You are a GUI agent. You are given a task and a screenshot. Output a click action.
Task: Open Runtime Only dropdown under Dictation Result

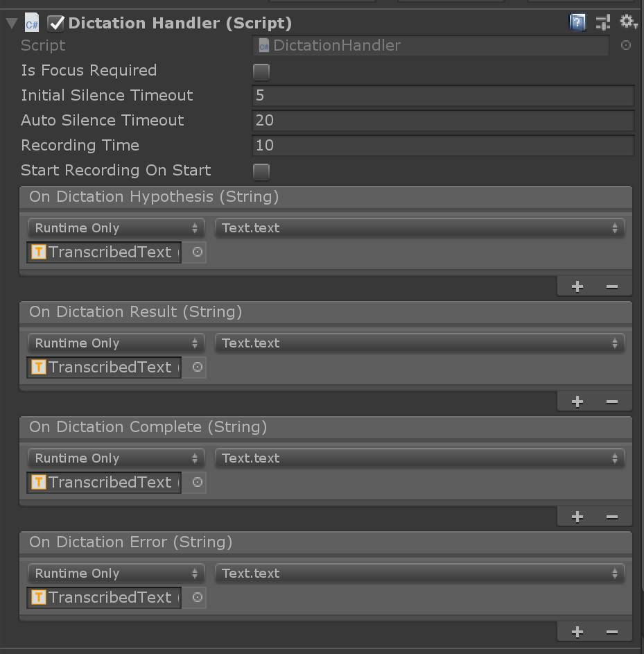pyautogui.click(x=116, y=343)
